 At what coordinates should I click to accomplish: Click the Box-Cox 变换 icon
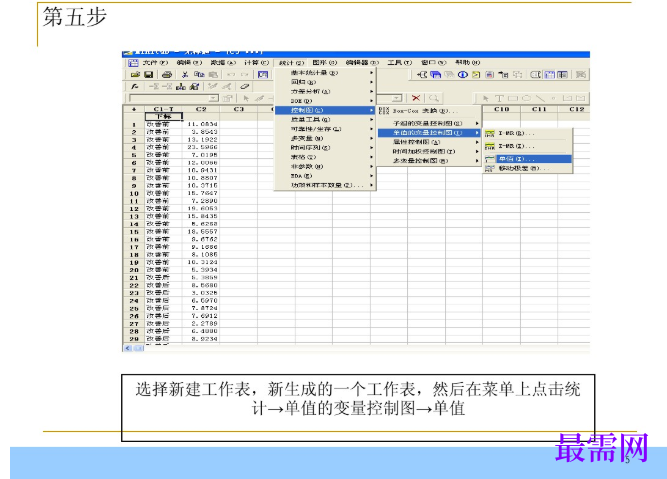(384, 111)
